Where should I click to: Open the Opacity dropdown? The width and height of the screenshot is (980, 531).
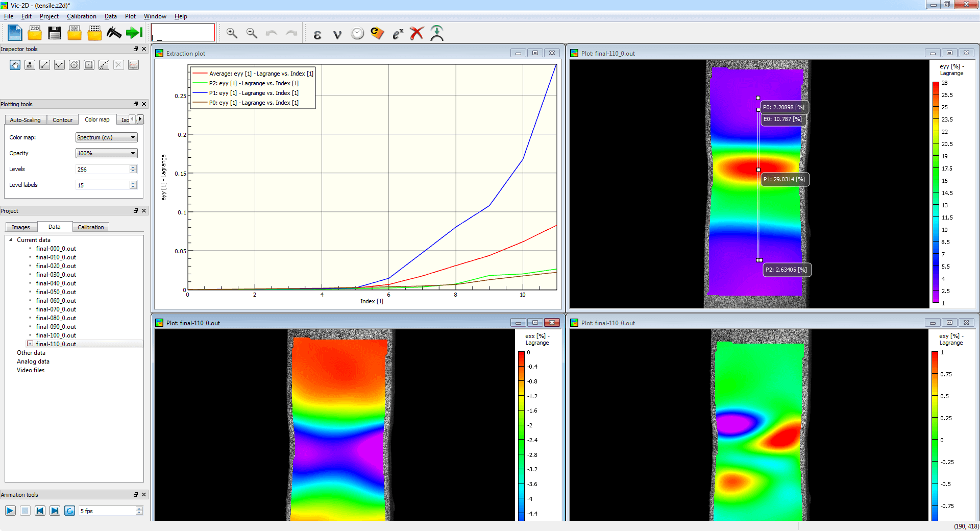pyautogui.click(x=106, y=153)
